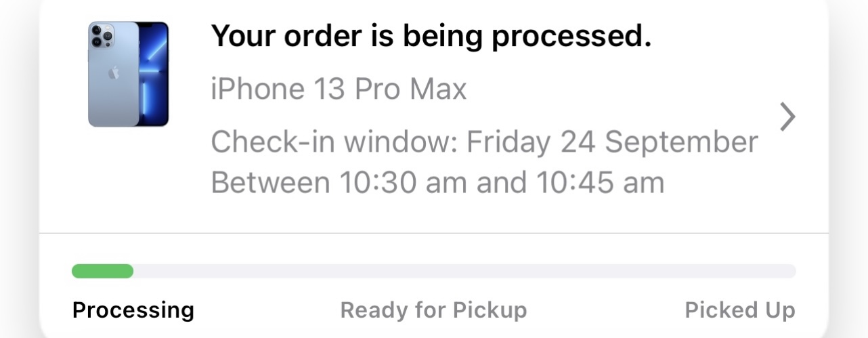Open the iPhone 13 Pro Max product thumbnail
This screenshot has width=868, height=338.
point(128,75)
